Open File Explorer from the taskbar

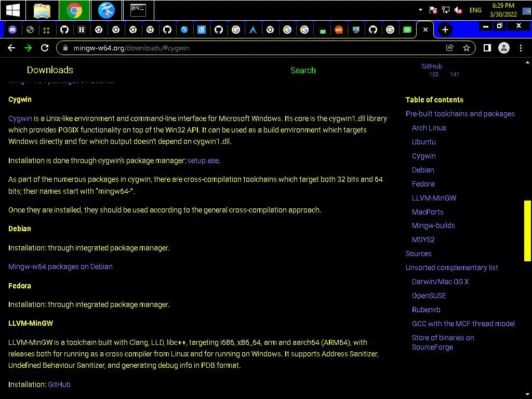[42, 10]
